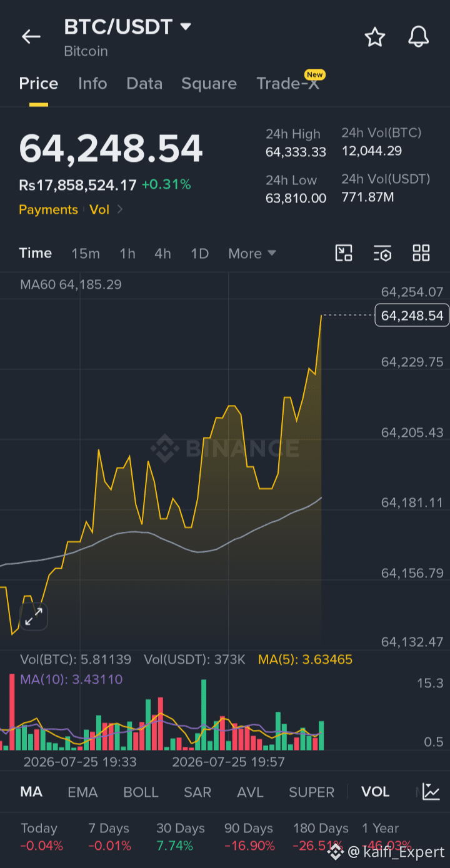The width and height of the screenshot is (450, 868).
Task: Select the 1h interval
Action: point(127,254)
